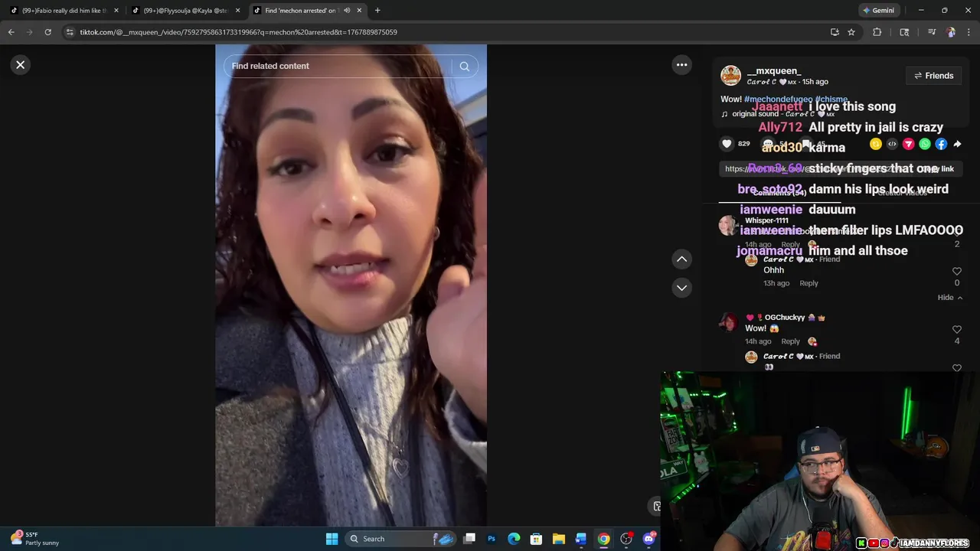The image size is (980, 551).
Task: Share the video to Facebook
Action: 941,144
